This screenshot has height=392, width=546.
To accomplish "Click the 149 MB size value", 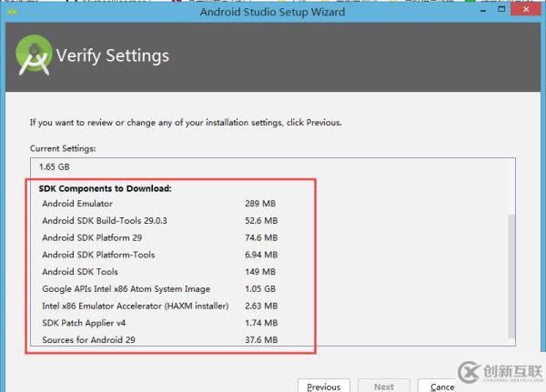I will [x=260, y=272].
